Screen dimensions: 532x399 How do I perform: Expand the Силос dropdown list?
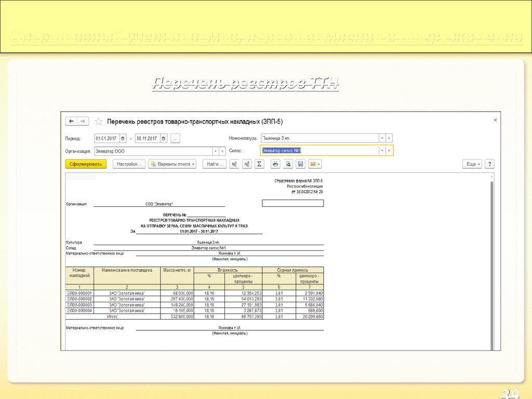click(382, 150)
